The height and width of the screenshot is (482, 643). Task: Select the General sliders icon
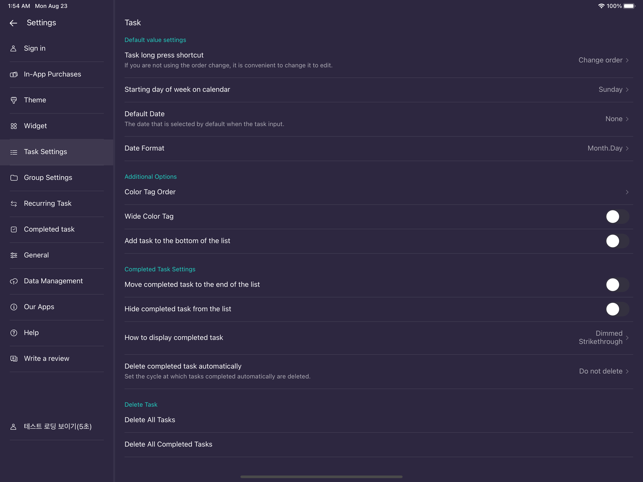(14, 255)
